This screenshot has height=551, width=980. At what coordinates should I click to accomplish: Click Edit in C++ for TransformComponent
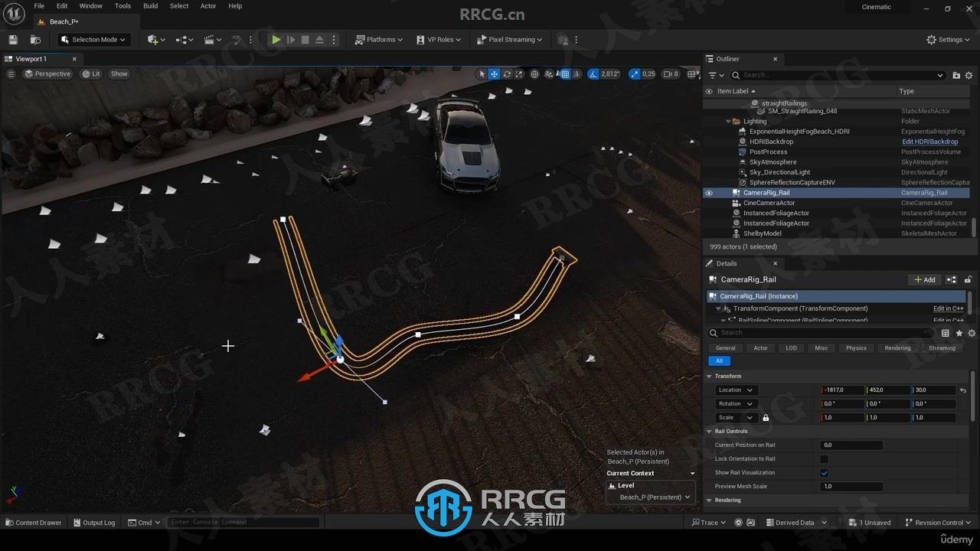coord(948,308)
